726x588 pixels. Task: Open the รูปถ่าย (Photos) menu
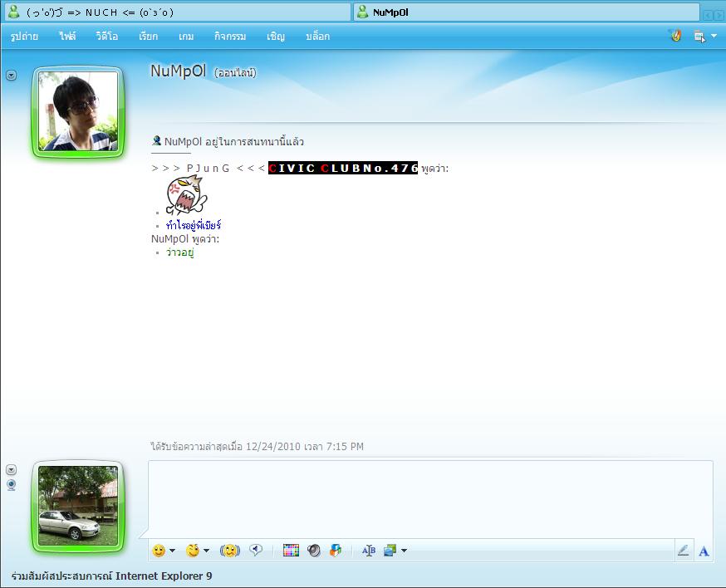coord(25,37)
